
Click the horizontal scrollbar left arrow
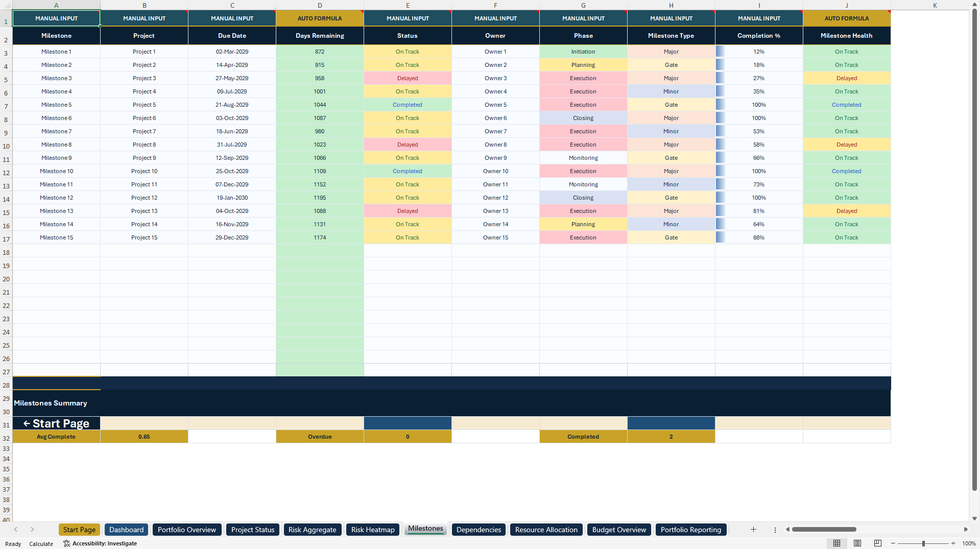point(788,530)
